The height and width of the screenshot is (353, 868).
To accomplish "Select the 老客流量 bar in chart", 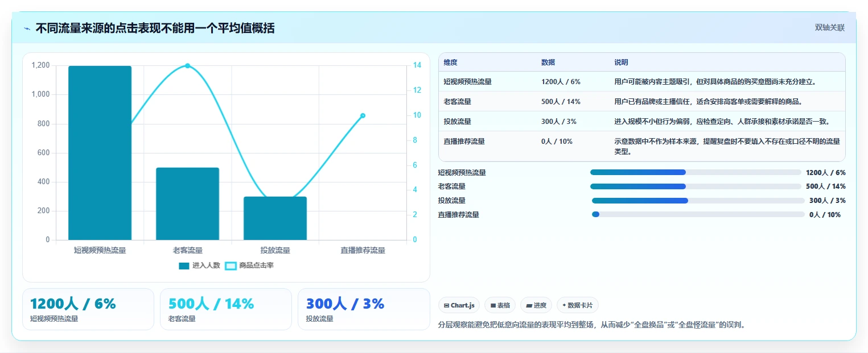I will [187, 204].
